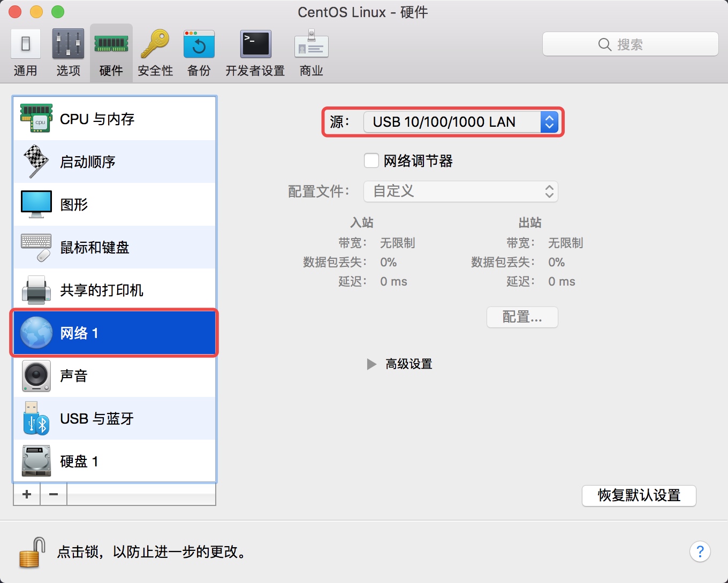728x583 pixels.
Task: Open the 源 USB 10/100/1000 LAN dropdown
Action: pos(461,122)
